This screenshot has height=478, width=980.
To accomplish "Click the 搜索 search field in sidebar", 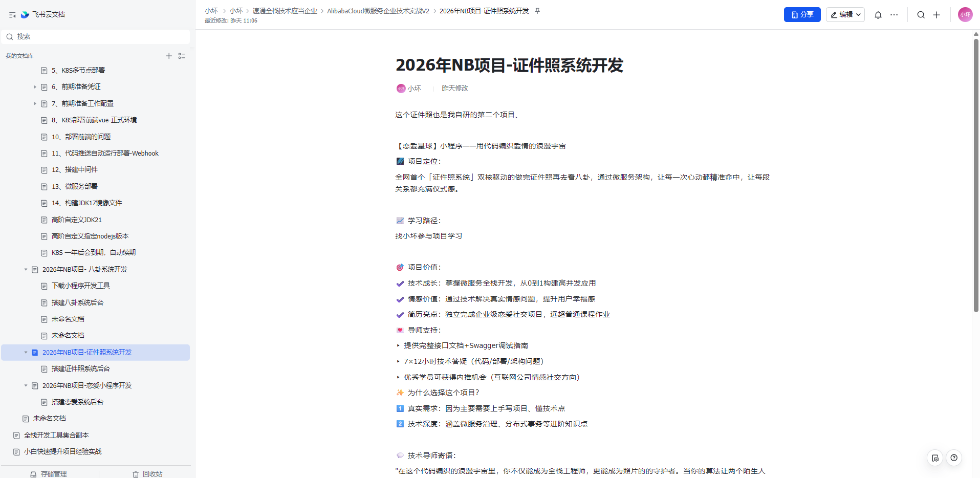I will (x=97, y=36).
